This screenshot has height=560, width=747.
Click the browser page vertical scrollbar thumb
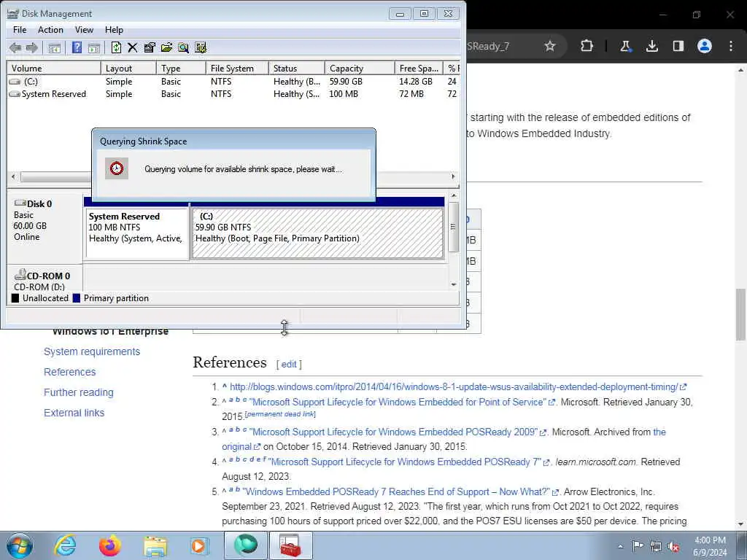point(740,314)
